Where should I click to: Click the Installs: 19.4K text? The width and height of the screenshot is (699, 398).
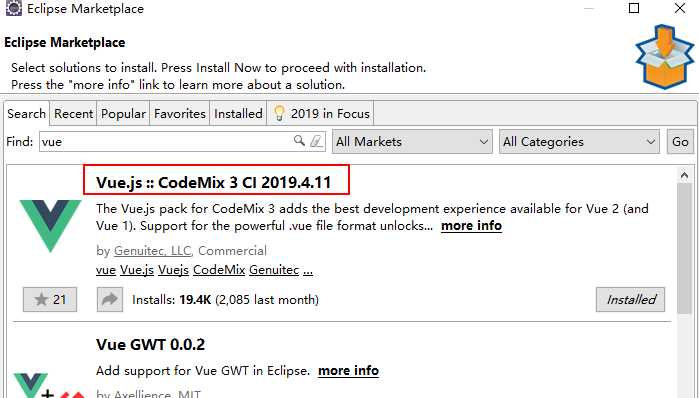[172, 300]
